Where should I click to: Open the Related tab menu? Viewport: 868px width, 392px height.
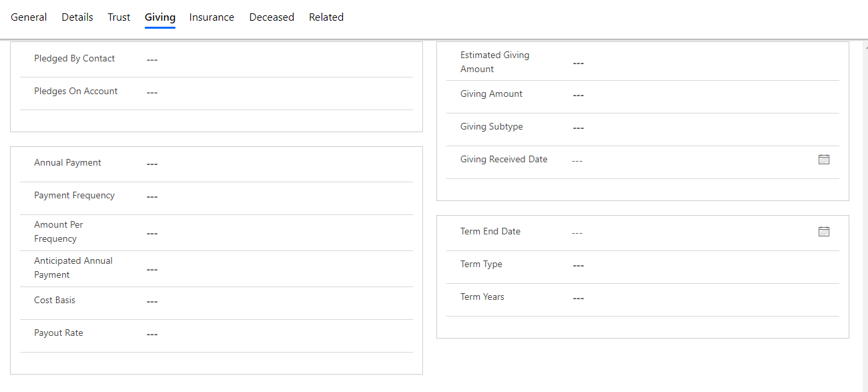coord(326,17)
